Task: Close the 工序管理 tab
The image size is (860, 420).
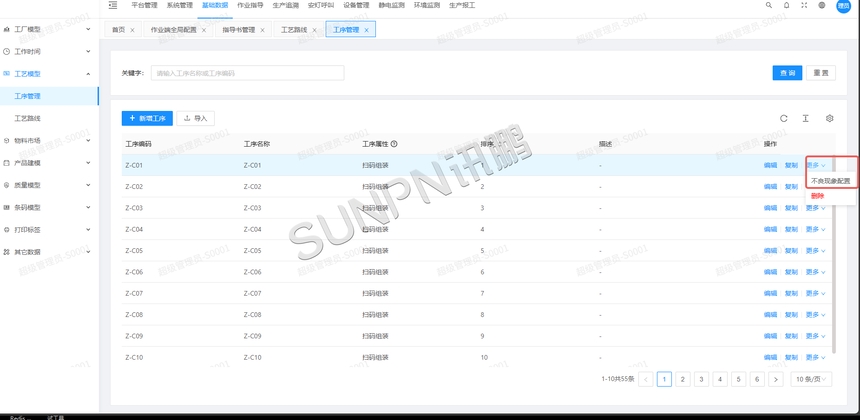Action: 366,30
